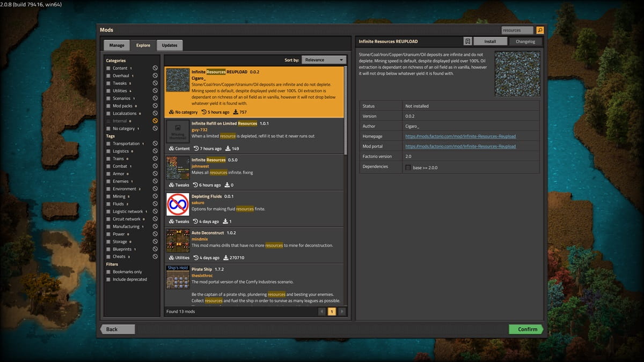This screenshot has width=644, height=362.
Task: Click exclude icon for No category
Action: coord(155,129)
